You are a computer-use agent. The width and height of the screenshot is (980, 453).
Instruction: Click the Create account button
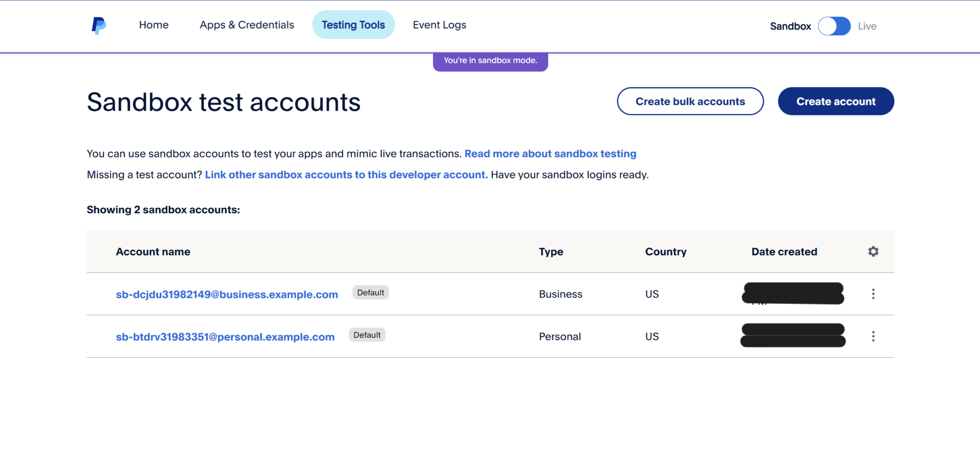835,101
